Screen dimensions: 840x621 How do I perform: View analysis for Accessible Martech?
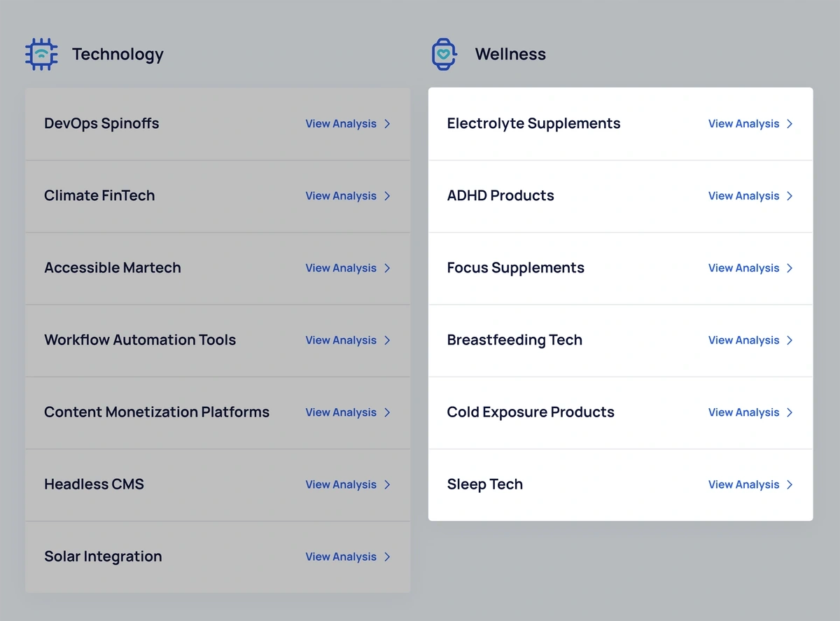pyautogui.click(x=341, y=268)
